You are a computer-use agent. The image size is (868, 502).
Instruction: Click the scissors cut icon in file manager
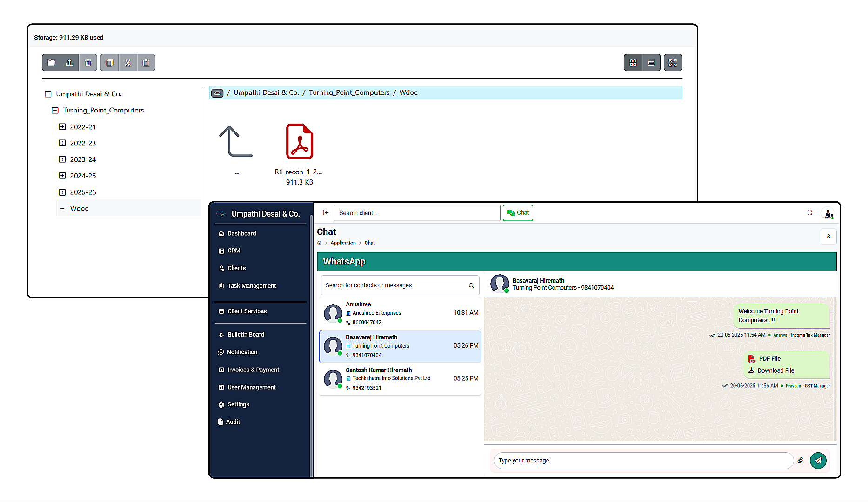point(128,63)
